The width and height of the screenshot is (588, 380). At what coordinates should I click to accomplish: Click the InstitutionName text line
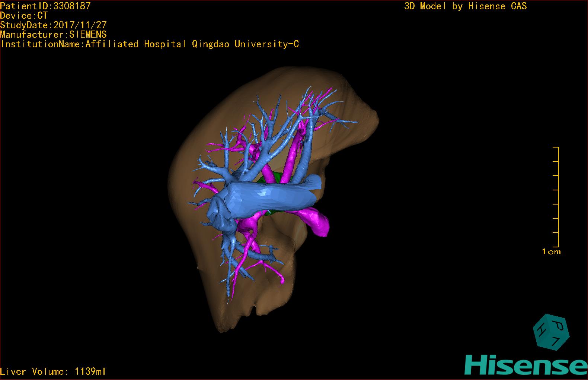point(150,44)
